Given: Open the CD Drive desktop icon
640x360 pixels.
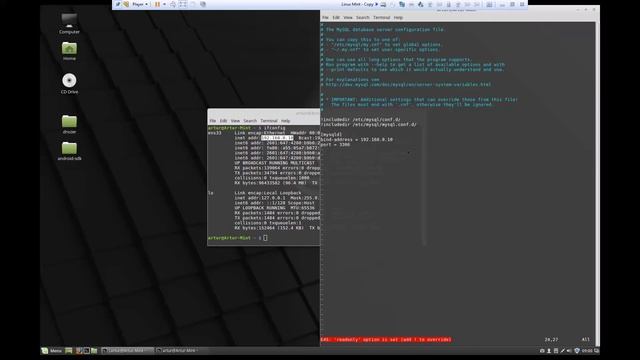Looking at the screenshot, I should (69, 83).
